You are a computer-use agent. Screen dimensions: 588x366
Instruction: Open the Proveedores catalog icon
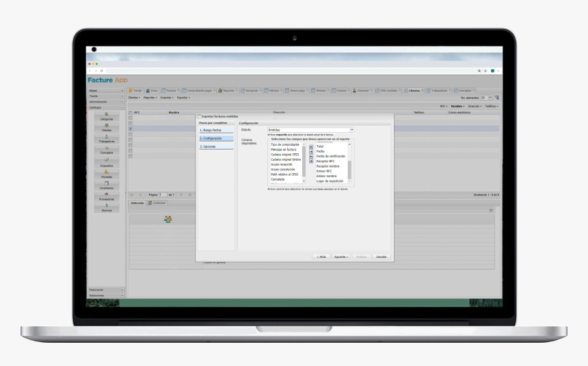tap(107, 196)
